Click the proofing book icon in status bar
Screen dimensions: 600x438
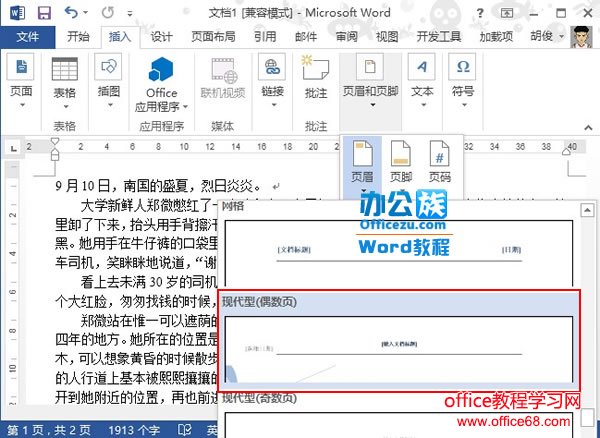[x=184, y=430]
